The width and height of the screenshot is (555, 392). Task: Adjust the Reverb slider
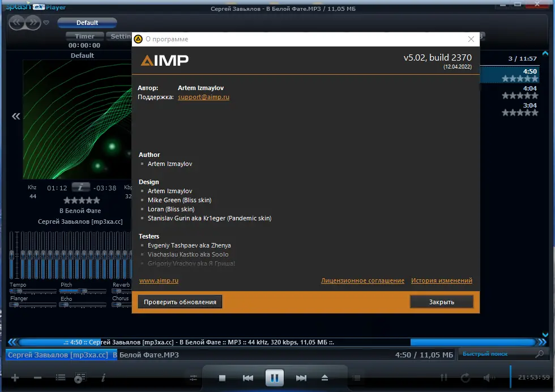[122, 291]
